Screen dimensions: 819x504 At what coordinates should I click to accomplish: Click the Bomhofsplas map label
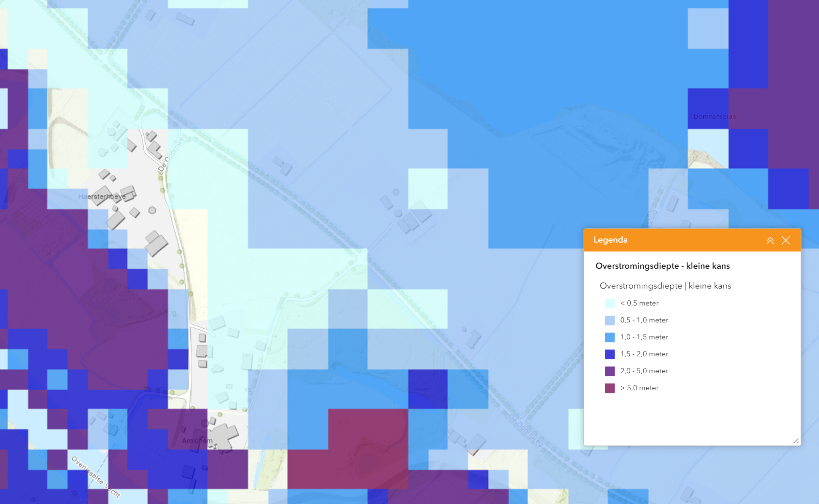(x=715, y=117)
